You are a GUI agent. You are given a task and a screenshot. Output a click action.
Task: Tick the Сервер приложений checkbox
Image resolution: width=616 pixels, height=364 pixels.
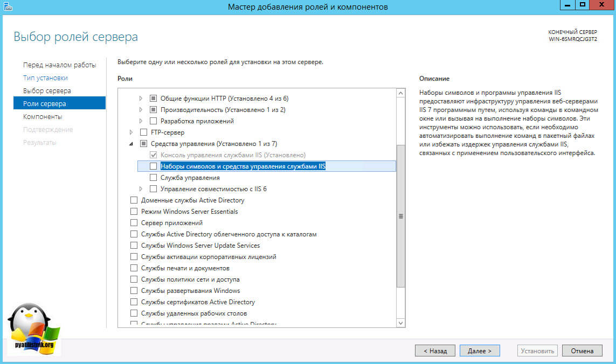[134, 222]
